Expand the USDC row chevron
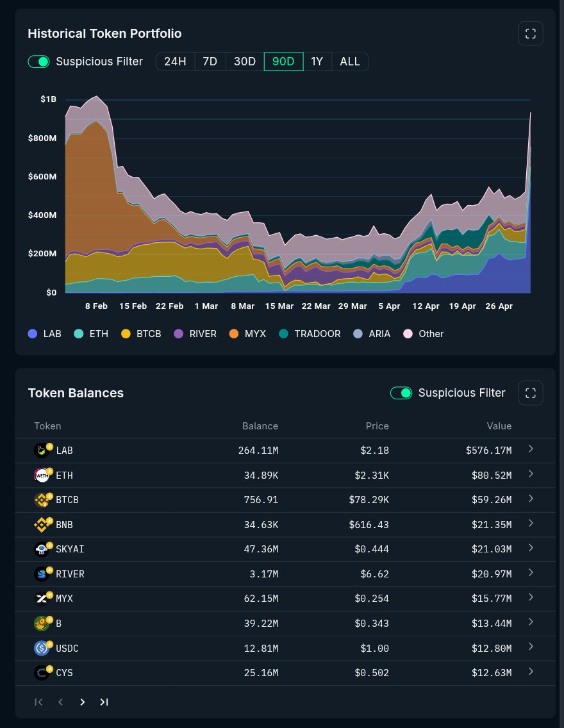The height and width of the screenshot is (728, 564). click(x=531, y=647)
